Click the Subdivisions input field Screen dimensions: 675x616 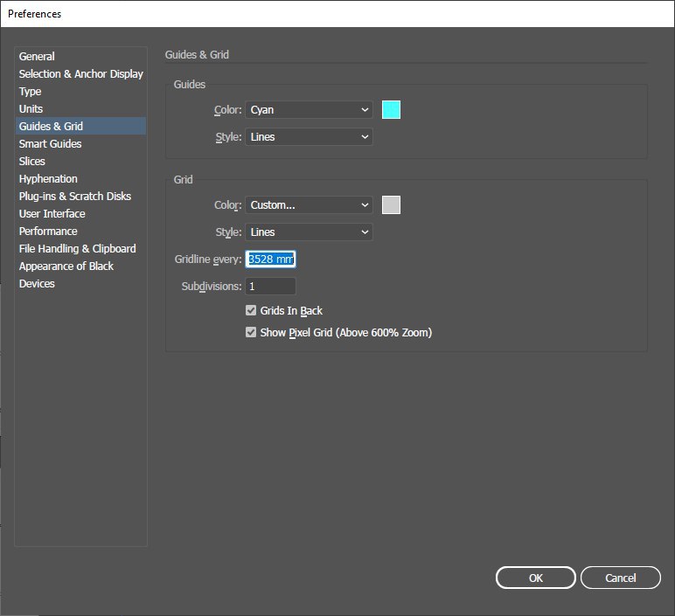[x=270, y=286]
